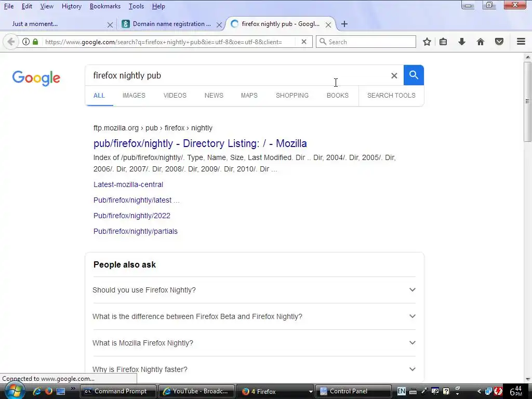Viewport: 532px width, 399px height.
Task: Open pub/firefox/nightly Directory Listing result
Action: click(x=200, y=143)
